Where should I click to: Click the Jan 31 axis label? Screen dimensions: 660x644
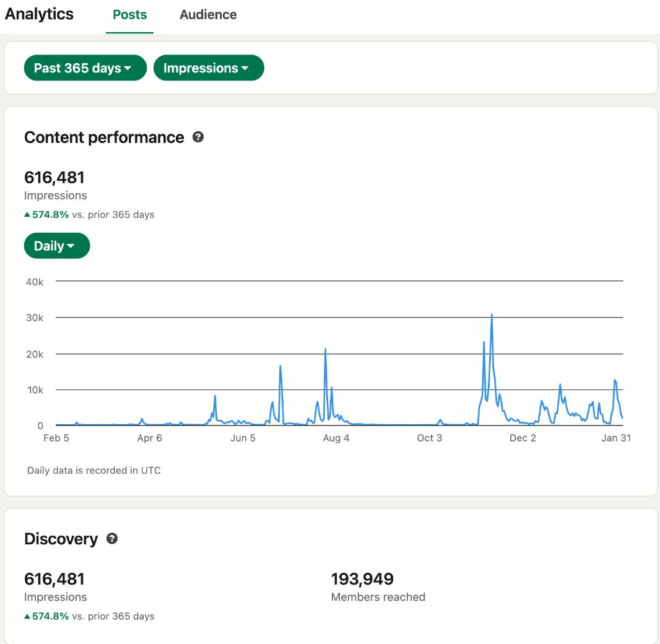(x=616, y=438)
